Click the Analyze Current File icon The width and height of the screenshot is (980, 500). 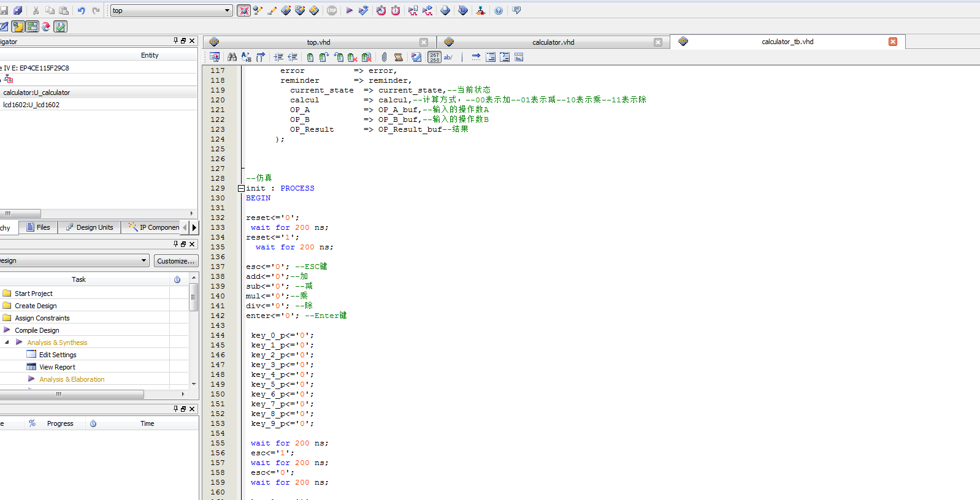pos(416,57)
